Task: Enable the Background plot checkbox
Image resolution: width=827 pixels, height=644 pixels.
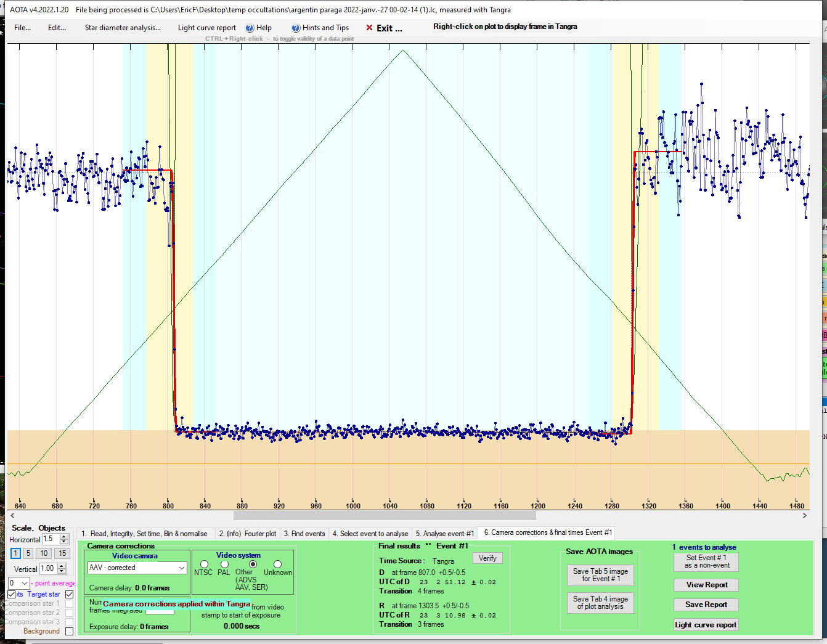Action: [x=69, y=631]
